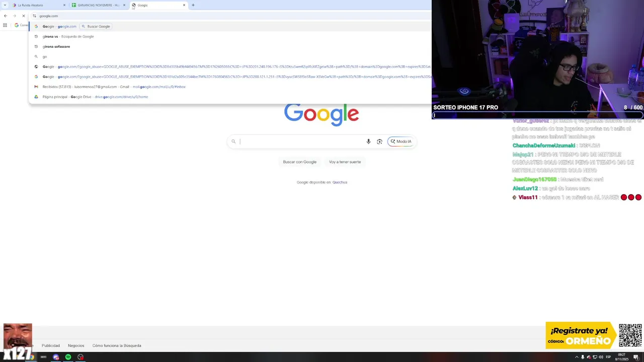This screenshot has height=362, width=644.
Task: Click the Vlass11 chat username
Action: [528, 198]
